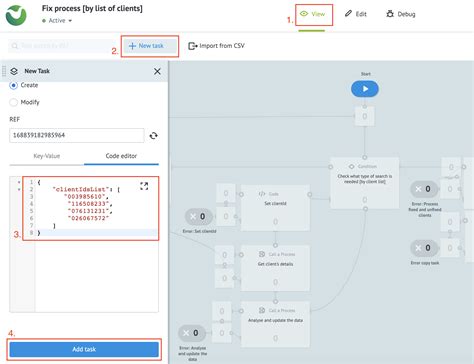The image size is (474, 364).
Task: Click Error: Analyze and update data node
Action: click(192, 333)
